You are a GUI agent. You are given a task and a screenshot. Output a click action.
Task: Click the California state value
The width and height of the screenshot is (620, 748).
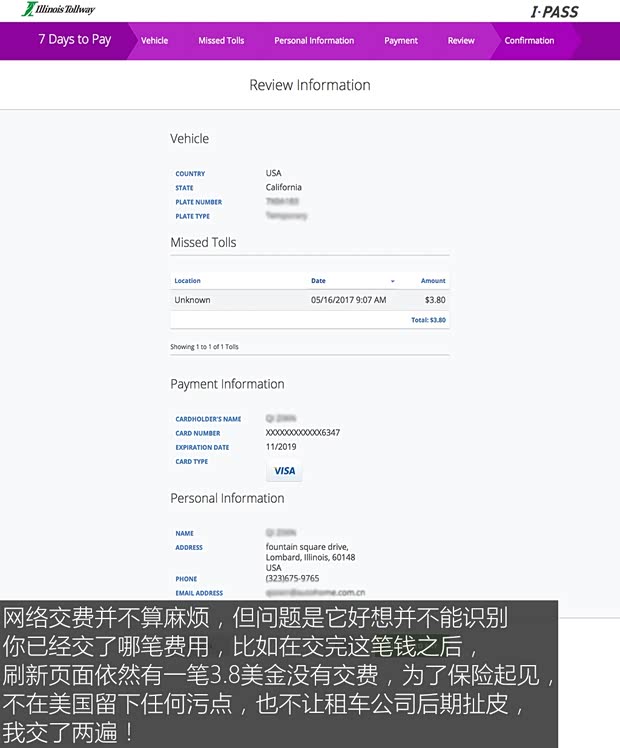point(284,187)
